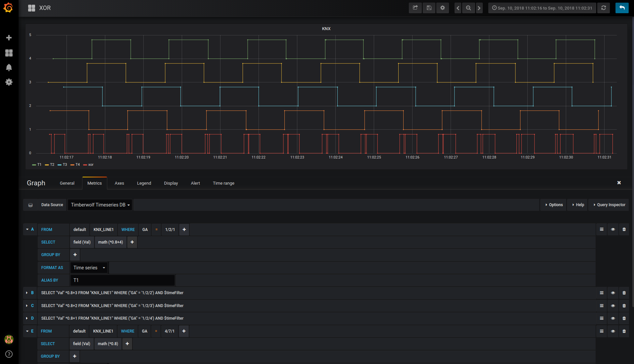This screenshot has width=634, height=364.
Task: Toggle visibility of query B
Action: [613, 293]
